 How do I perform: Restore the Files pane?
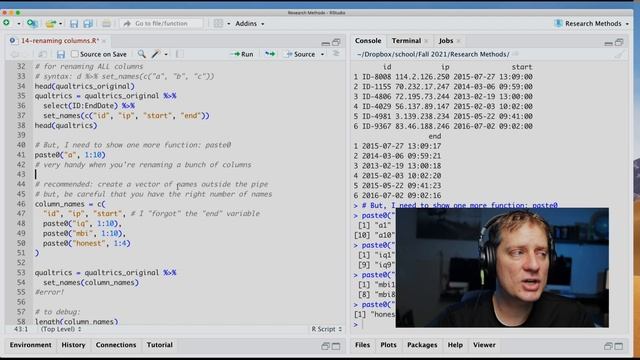coord(608,346)
